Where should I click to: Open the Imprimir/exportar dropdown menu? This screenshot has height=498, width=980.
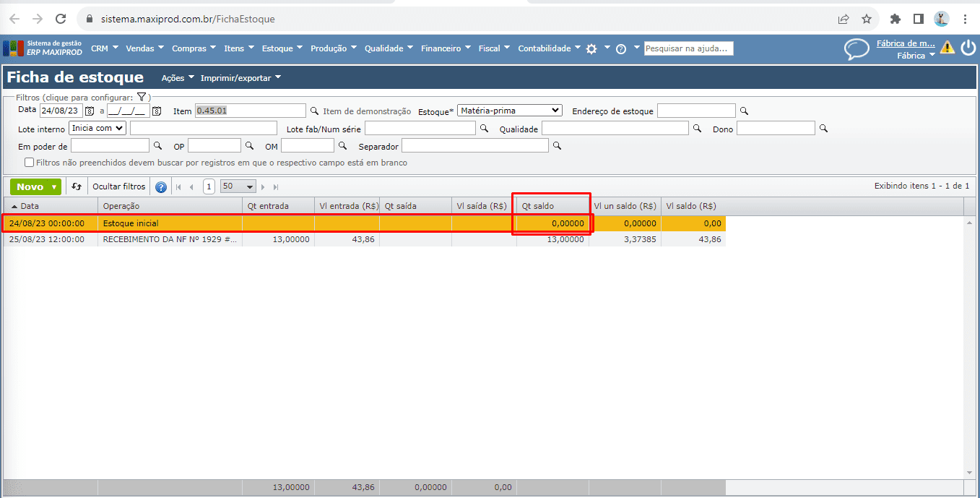point(240,78)
